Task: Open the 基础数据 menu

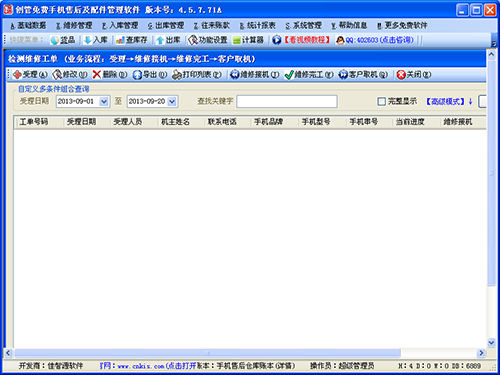Action: tap(28, 25)
